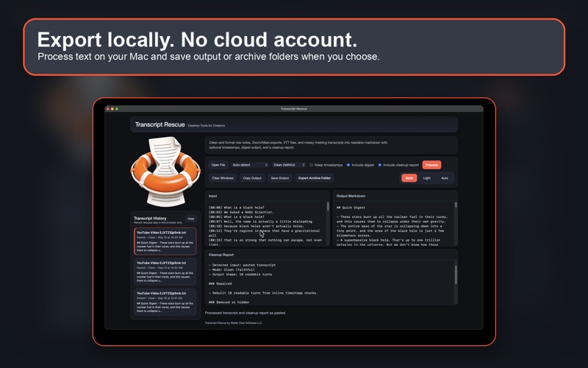
Task: Click the Export Archive Folder button
Action: pyautogui.click(x=315, y=178)
